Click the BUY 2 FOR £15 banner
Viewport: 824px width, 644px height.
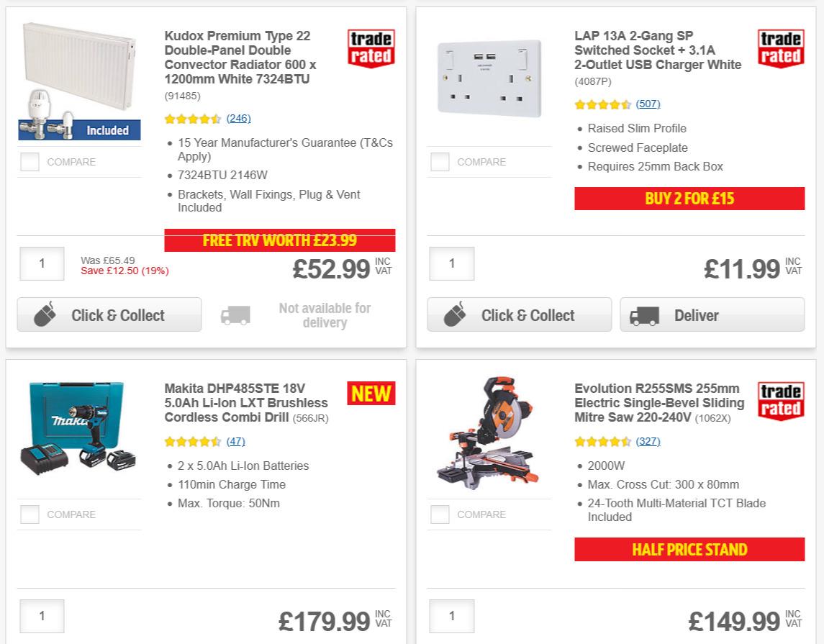[x=689, y=199]
